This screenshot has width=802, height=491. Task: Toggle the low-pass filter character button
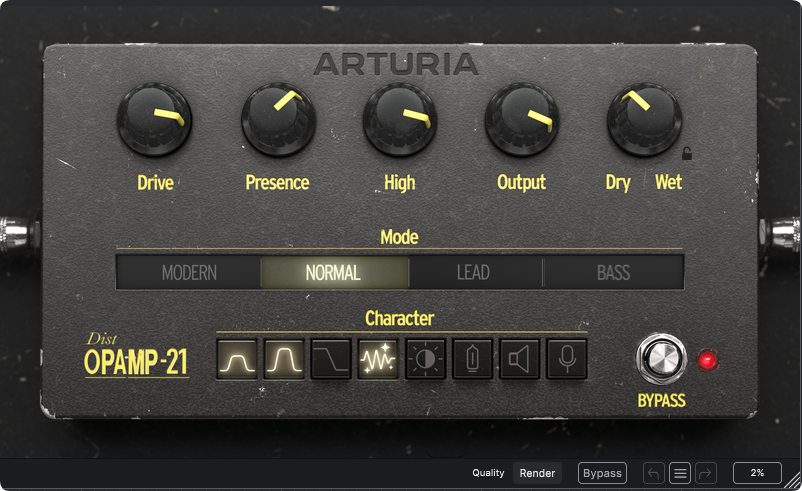pos(331,359)
